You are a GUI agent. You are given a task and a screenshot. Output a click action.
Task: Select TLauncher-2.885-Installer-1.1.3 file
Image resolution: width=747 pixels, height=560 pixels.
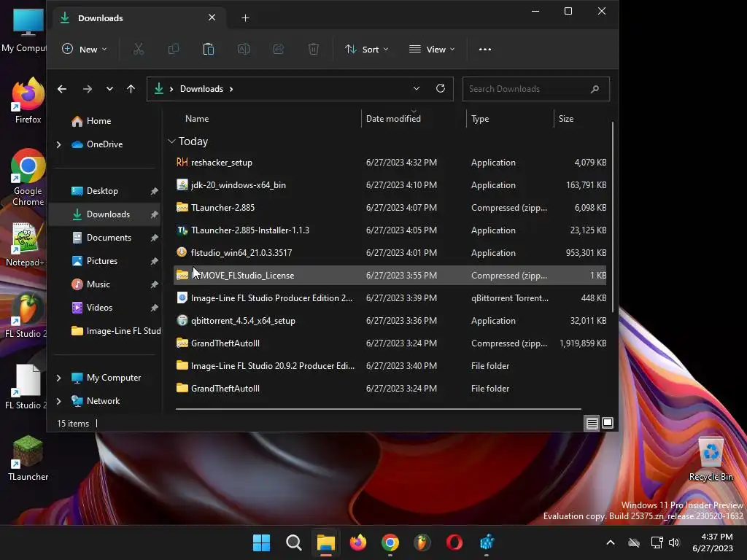coord(390,230)
